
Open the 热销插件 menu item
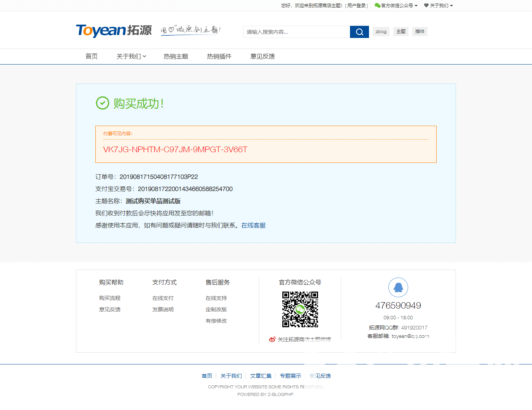(219, 56)
